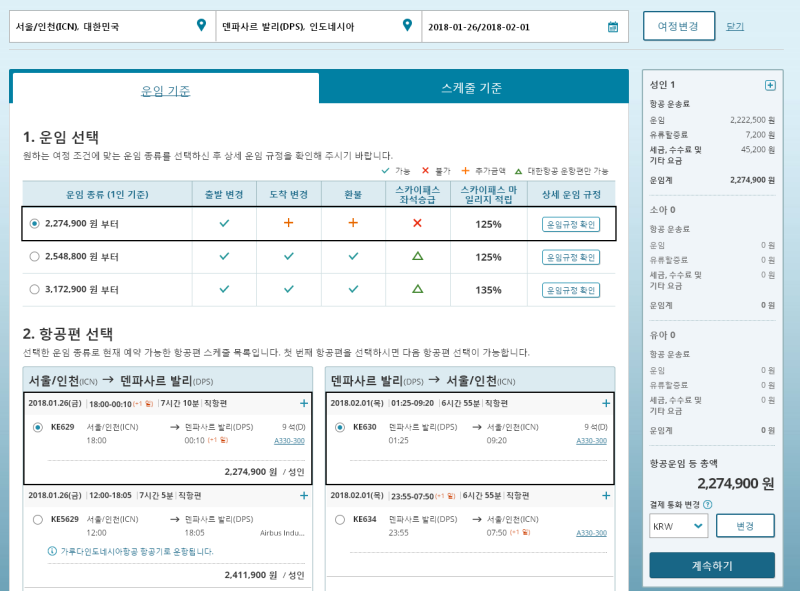Viewport: 800px width, 591px height.
Task: Expand flight details for the 18:00-00:10 departure
Action: pyautogui.click(x=304, y=404)
